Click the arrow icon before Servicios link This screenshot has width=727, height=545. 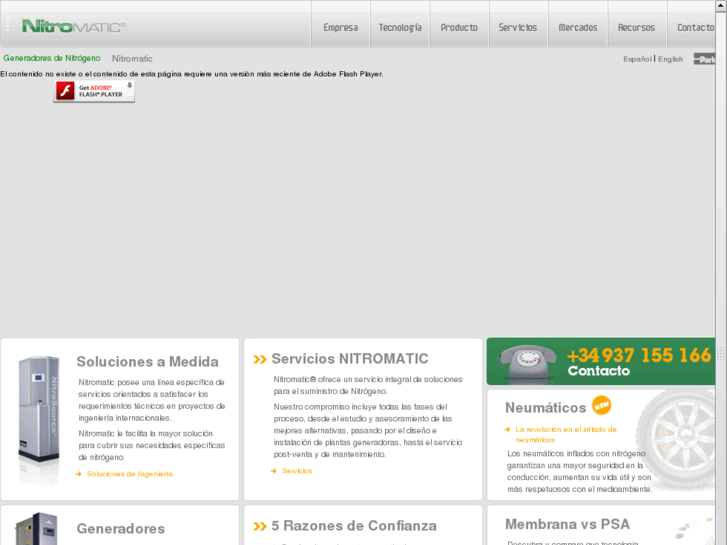[274, 471]
